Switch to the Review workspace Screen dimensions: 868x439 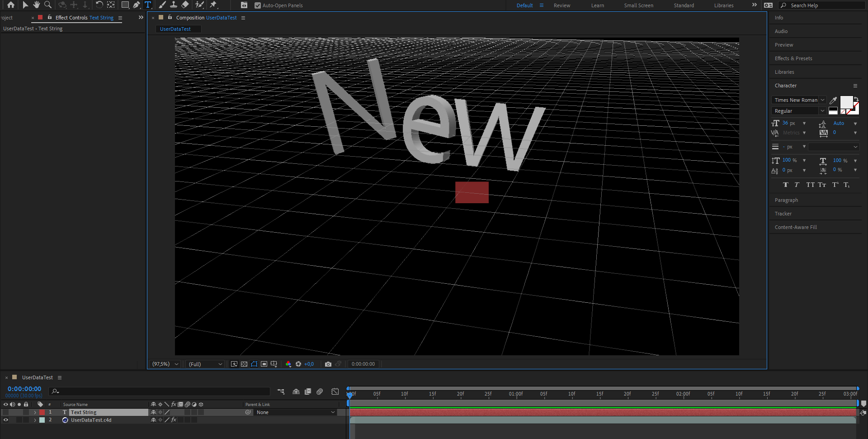coord(562,5)
